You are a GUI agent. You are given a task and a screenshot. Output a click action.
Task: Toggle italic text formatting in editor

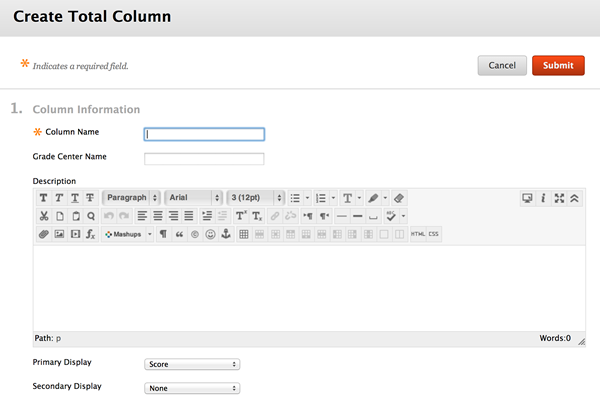[59, 198]
